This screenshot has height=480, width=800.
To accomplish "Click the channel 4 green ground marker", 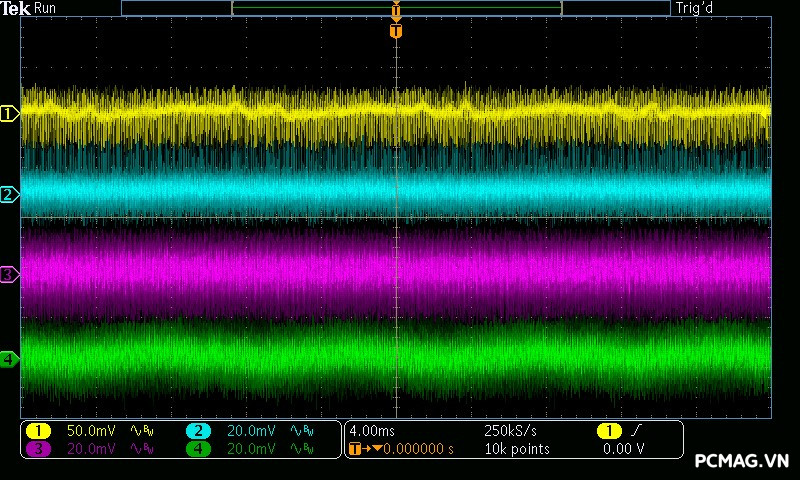I will pos(9,358).
